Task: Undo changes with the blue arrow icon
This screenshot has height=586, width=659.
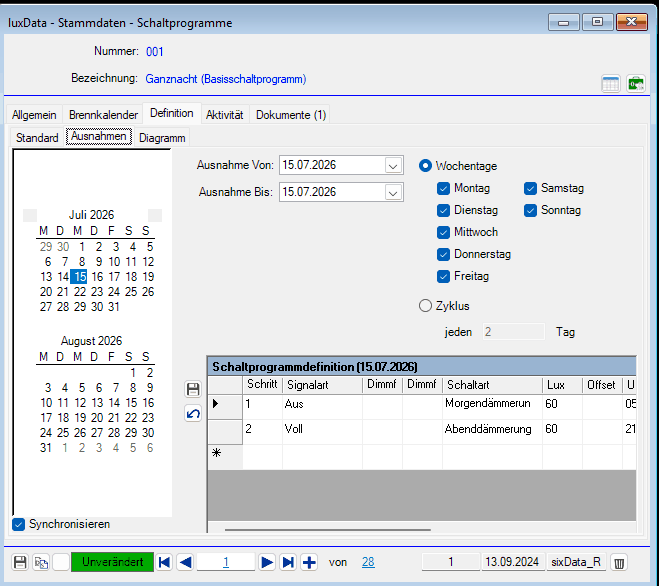Action: pyautogui.click(x=193, y=414)
